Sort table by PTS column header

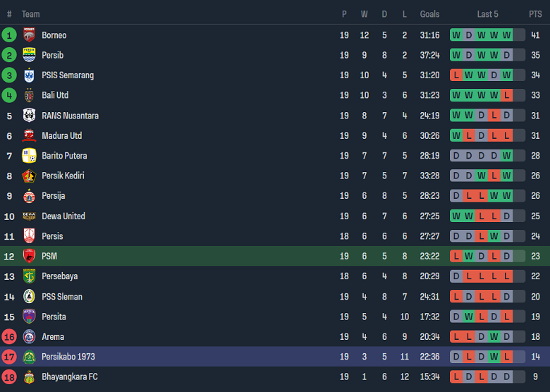pos(535,14)
